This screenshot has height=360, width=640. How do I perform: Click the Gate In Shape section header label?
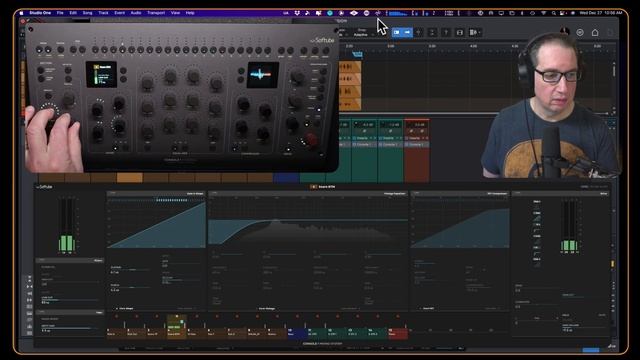[195, 193]
